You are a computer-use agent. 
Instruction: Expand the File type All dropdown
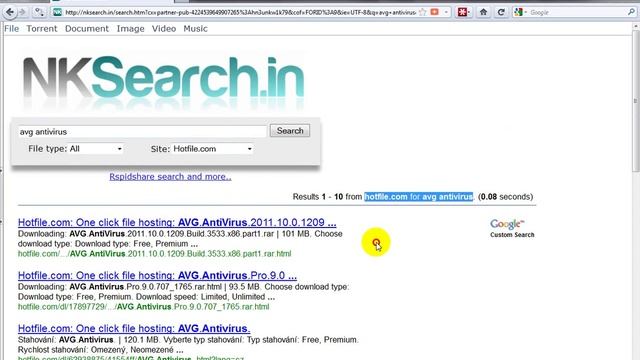[x=95, y=149]
